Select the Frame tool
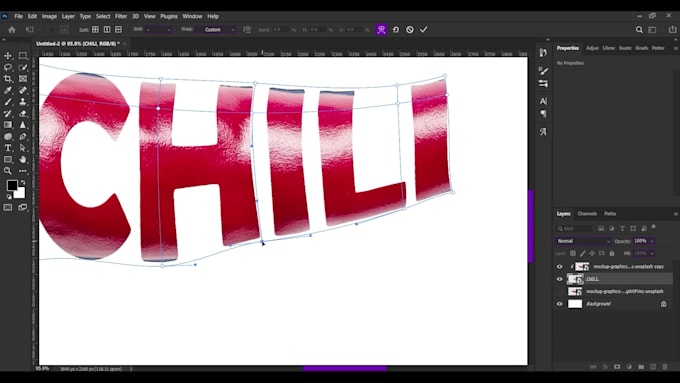 click(23, 79)
